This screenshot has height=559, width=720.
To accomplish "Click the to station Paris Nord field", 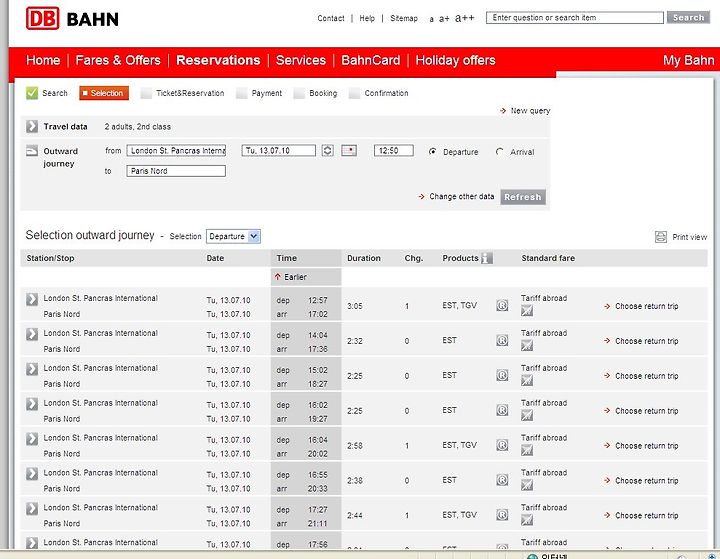I will 176,171.
